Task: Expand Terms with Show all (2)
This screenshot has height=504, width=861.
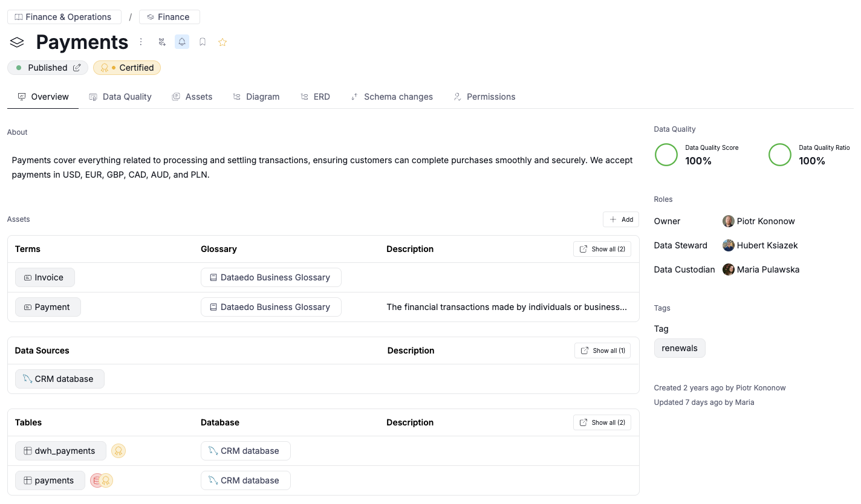Action: click(602, 249)
